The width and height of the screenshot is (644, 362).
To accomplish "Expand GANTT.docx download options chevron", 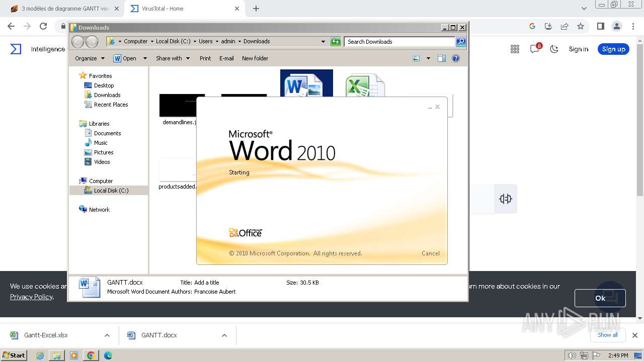I will click(224, 335).
